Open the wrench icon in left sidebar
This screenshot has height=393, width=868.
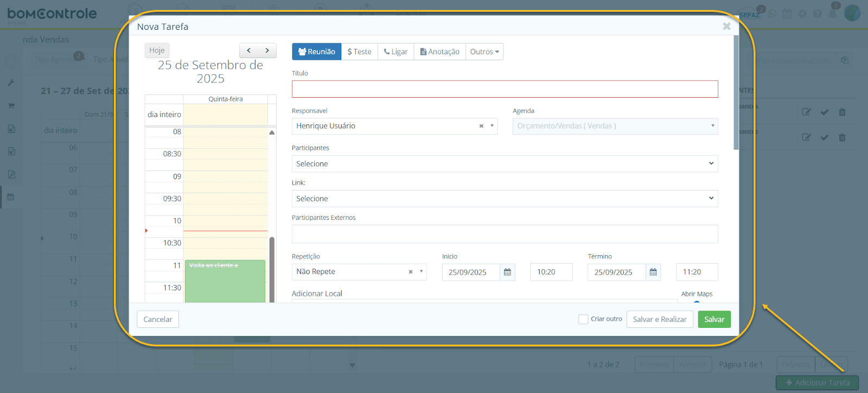tap(11, 83)
